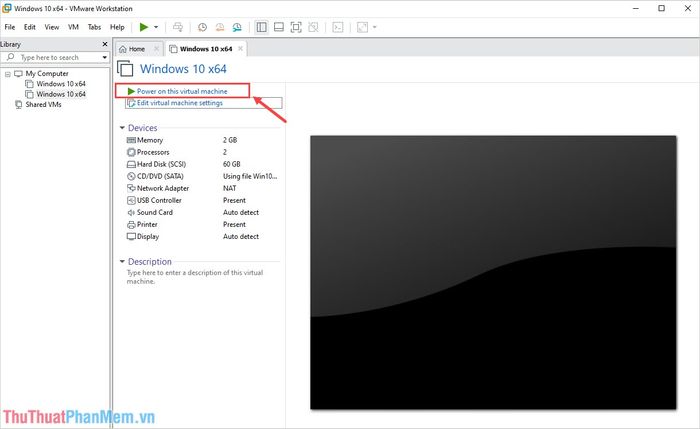Image resolution: width=700 pixels, height=429 pixels.
Task: Click the Processors device icon
Action: point(131,152)
